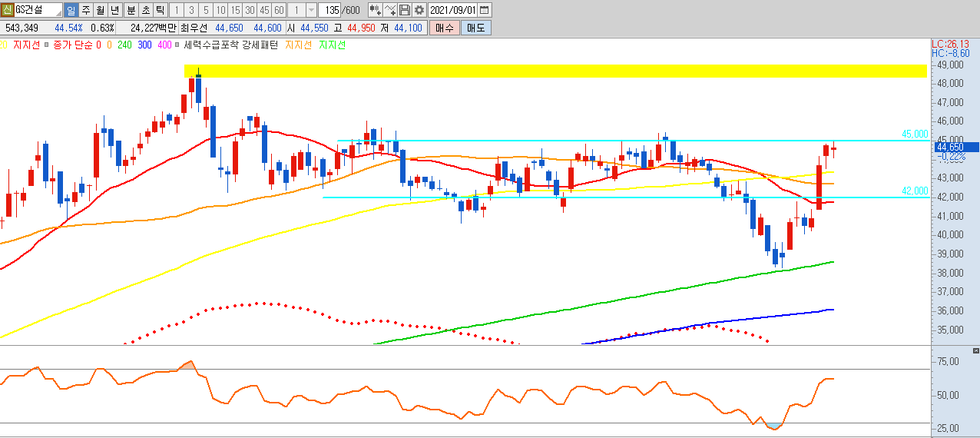The width and height of the screenshot is (980, 438).
Task: Open chart settings gear icon
Action: point(419,10)
